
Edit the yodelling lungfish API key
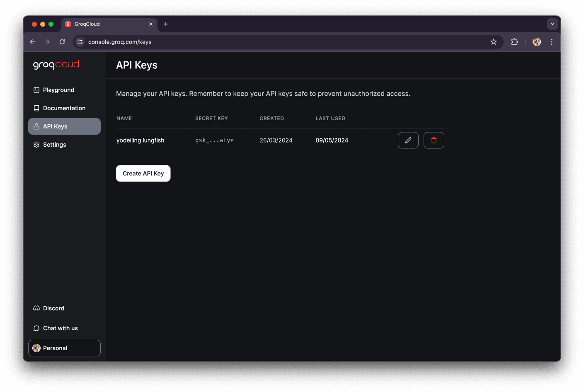click(x=408, y=140)
